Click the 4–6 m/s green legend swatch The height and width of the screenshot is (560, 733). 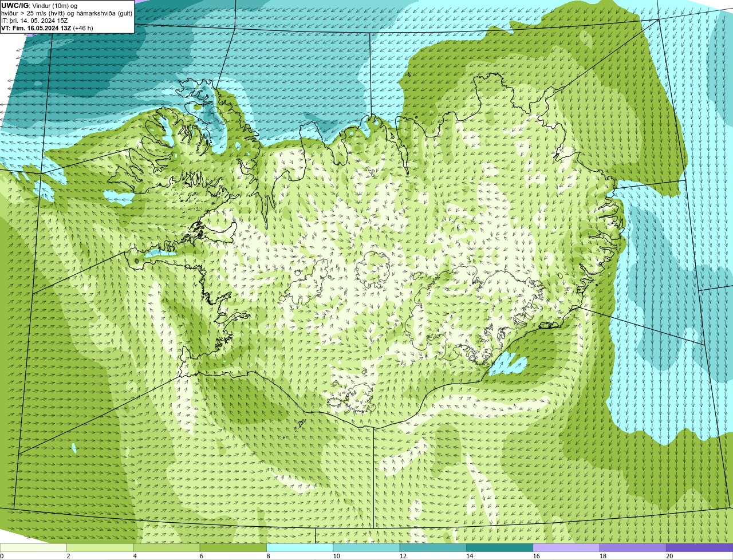pyautogui.click(x=167, y=547)
